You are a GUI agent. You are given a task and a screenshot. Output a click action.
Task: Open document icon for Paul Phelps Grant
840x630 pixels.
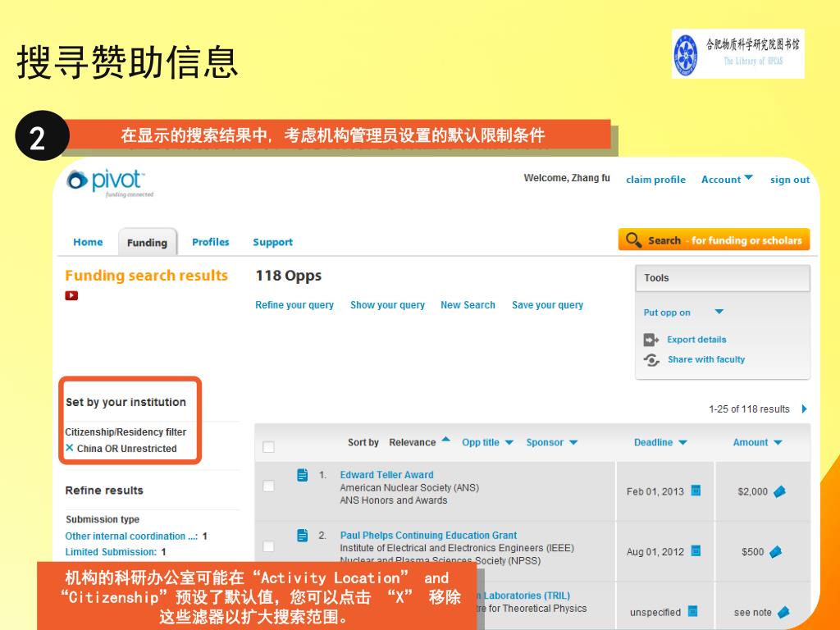click(x=303, y=535)
